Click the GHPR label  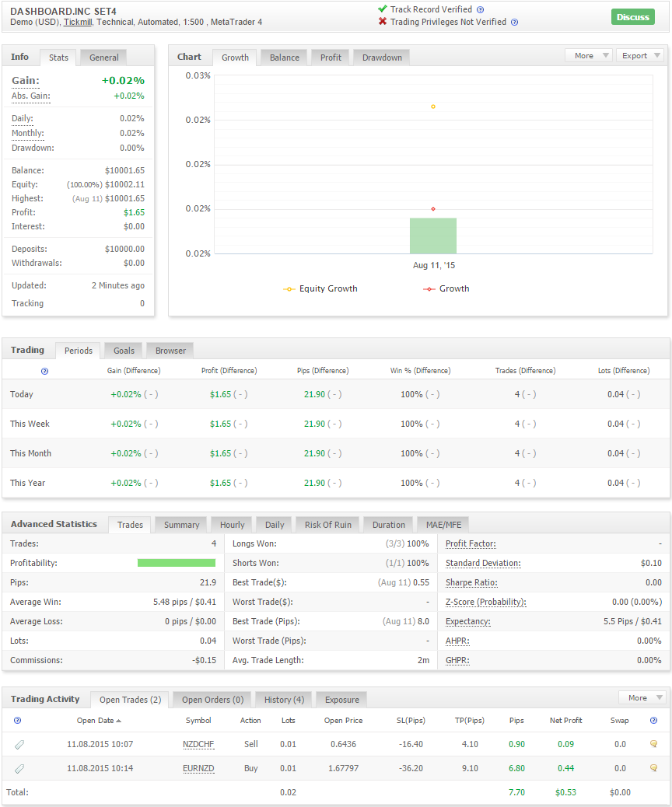[457, 661]
